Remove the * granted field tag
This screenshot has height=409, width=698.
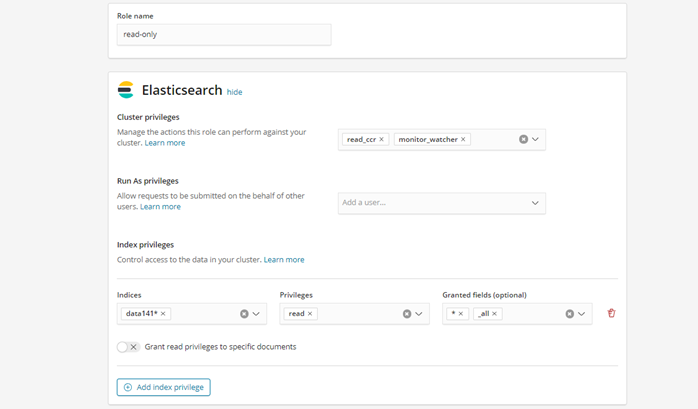[461, 314]
